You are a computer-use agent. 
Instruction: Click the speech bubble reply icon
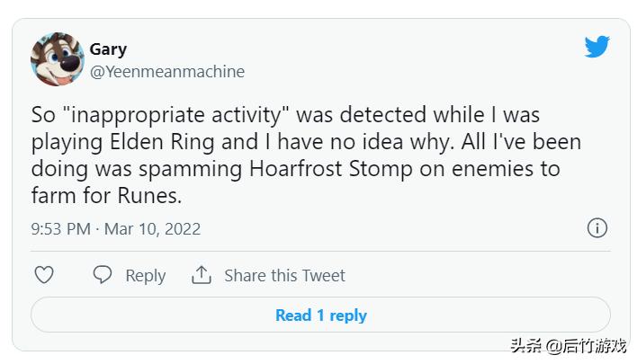tap(103, 275)
